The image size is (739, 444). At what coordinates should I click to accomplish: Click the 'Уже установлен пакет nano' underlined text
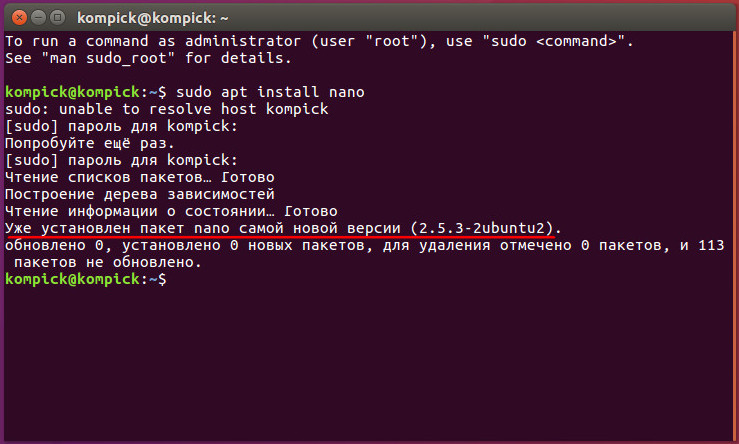tap(117, 228)
